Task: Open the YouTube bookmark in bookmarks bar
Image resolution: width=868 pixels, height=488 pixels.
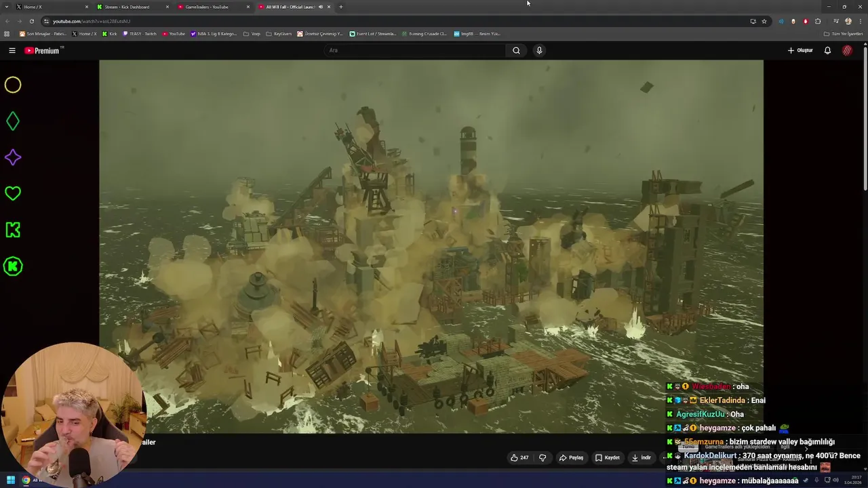Action: click(174, 33)
